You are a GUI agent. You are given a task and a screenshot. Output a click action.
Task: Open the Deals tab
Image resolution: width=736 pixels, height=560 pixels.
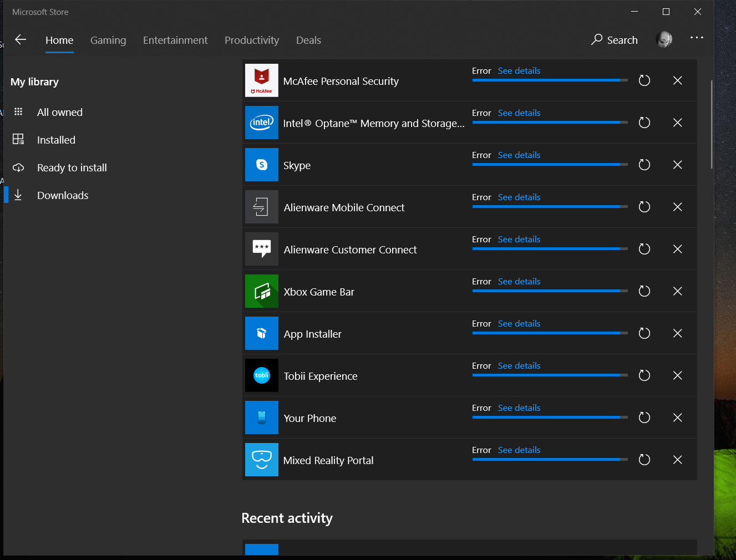pyautogui.click(x=308, y=40)
